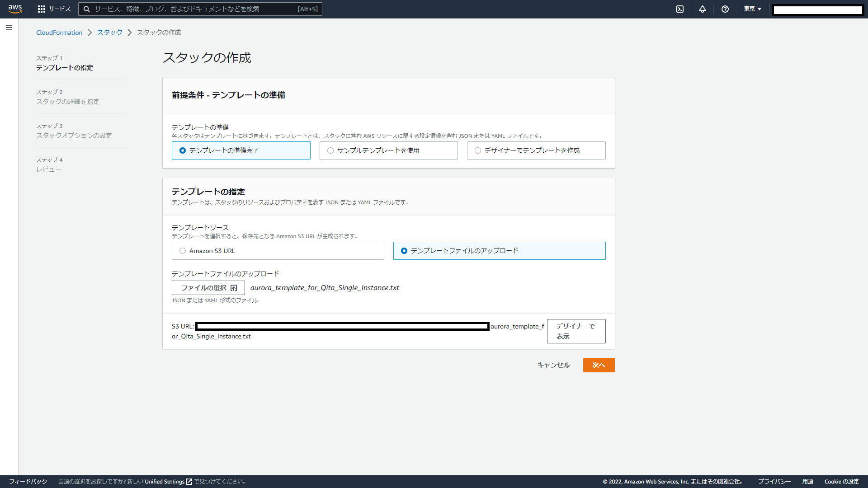The height and width of the screenshot is (488, 868).
Task: Select サンプルテンプレートを使用 radio option
Action: pyautogui.click(x=330, y=150)
